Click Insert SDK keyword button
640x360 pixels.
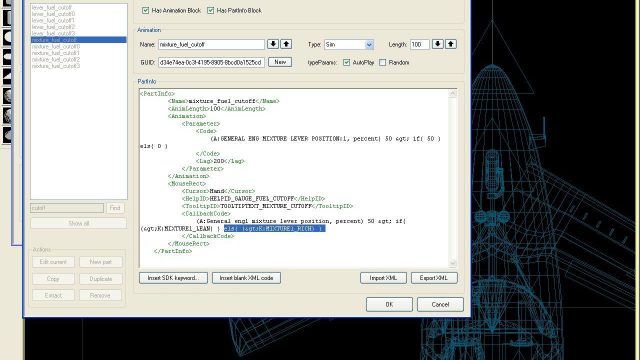click(x=173, y=278)
